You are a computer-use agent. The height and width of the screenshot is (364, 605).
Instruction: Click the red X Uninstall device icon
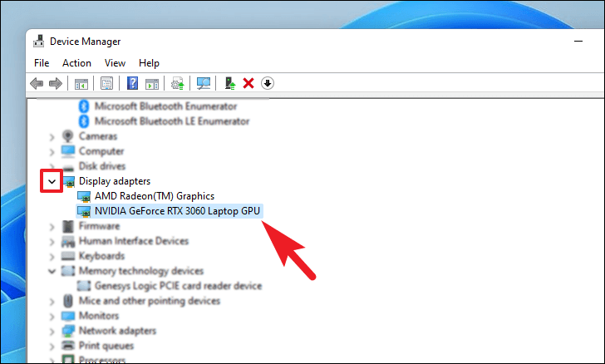[248, 83]
